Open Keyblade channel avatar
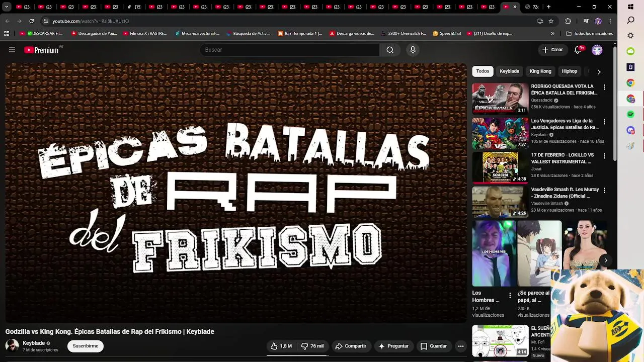The height and width of the screenshot is (362, 644). pos(12,346)
